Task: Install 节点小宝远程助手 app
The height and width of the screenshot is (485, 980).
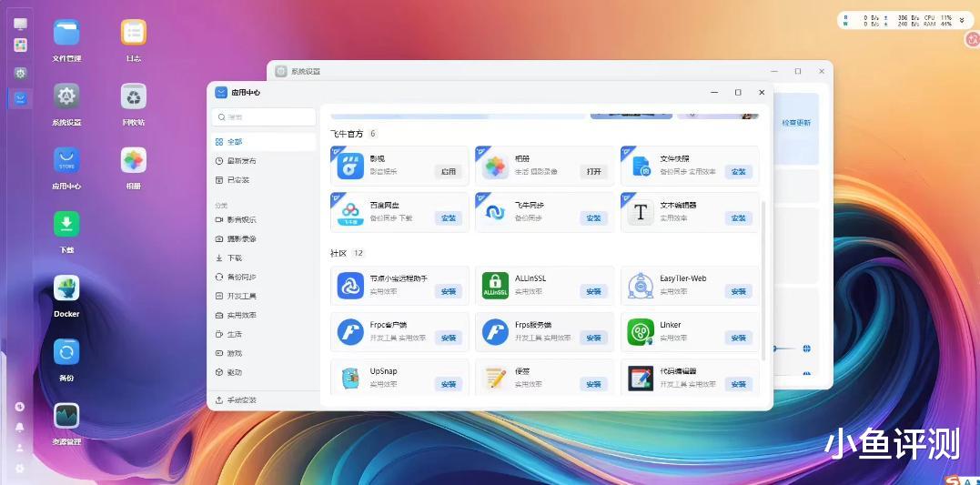Action: [448, 291]
